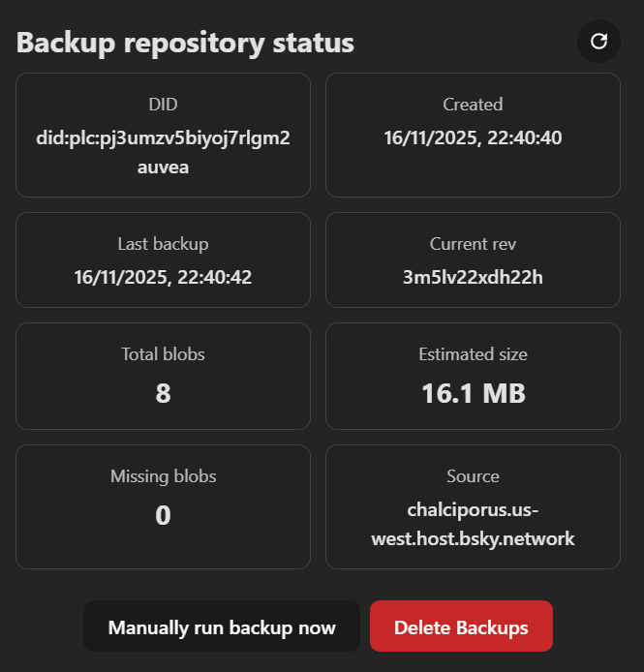
Task: Click the did:plc identifier value text
Action: click(x=163, y=152)
